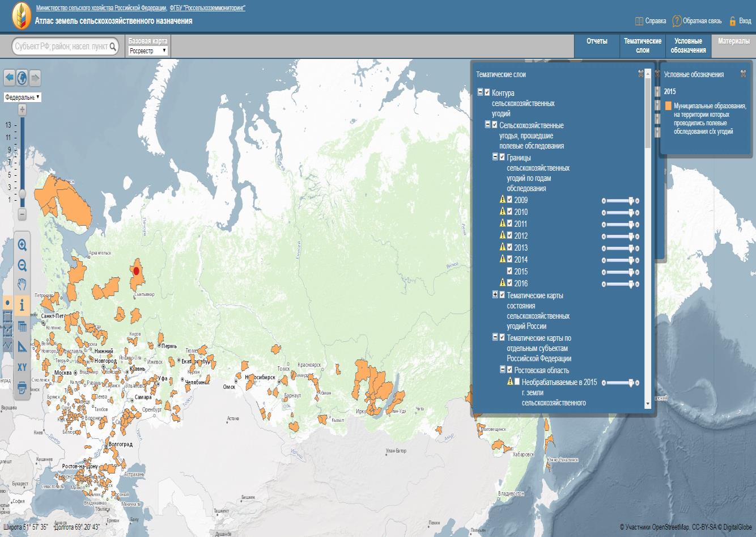Collapse the Ростовская область tree node

[502, 370]
